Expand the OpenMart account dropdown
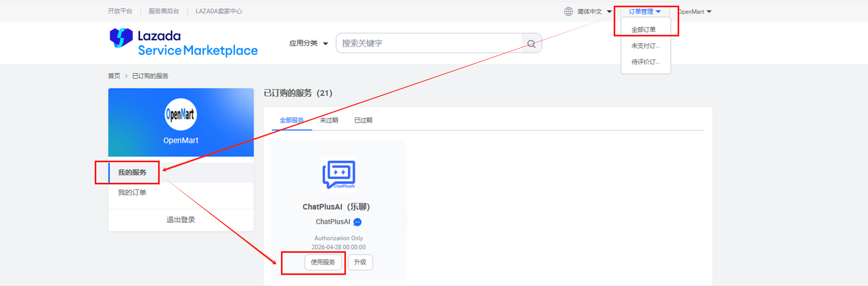This screenshot has height=286, width=868. 695,12
